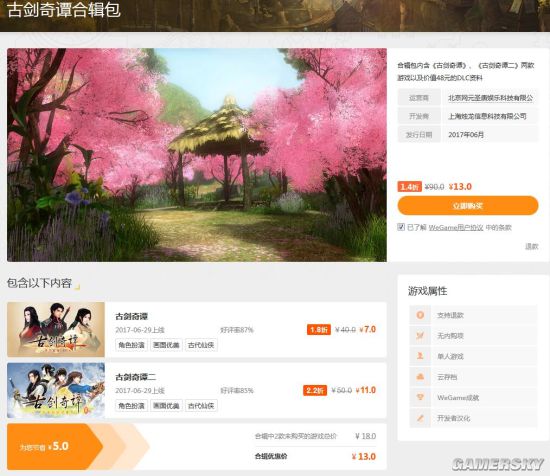This screenshot has width=550, height=476.
Task: Click the 立即购买 buy now button
Action: [x=468, y=206]
